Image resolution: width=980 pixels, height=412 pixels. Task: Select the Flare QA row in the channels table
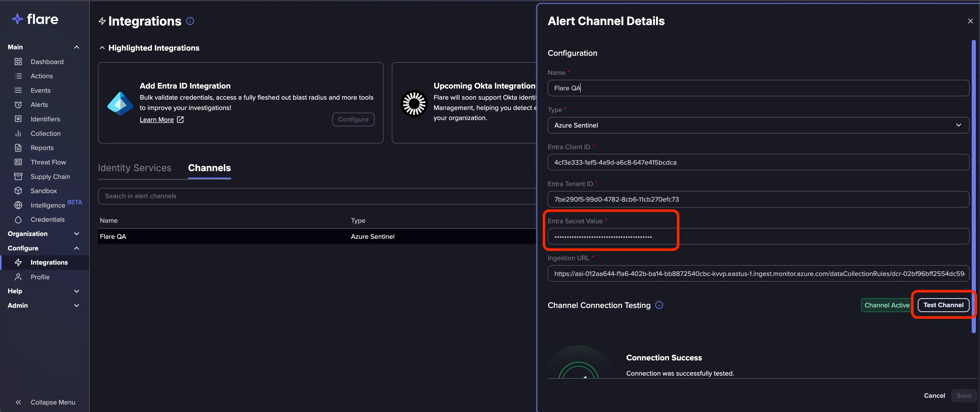317,236
